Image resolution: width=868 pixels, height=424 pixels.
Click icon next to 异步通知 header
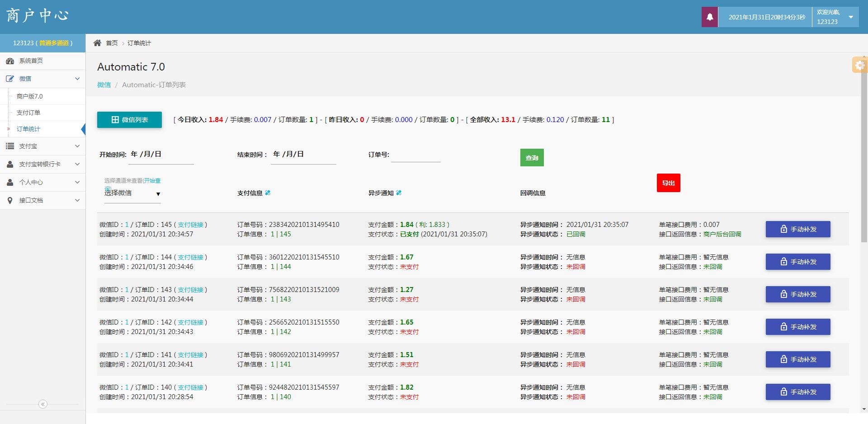pos(399,193)
